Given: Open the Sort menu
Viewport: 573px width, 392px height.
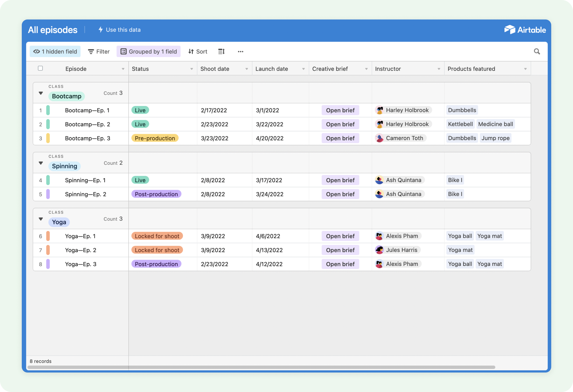Looking at the screenshot, I should pyautogui.click(x=198, y=52).
